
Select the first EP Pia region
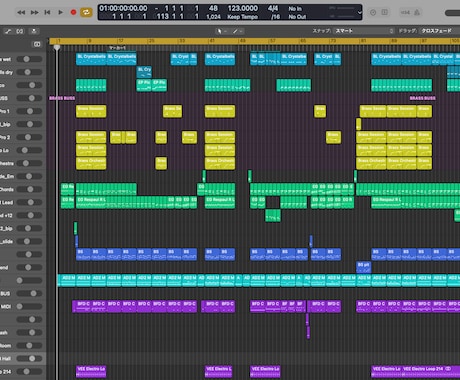(x=144, y=85)
